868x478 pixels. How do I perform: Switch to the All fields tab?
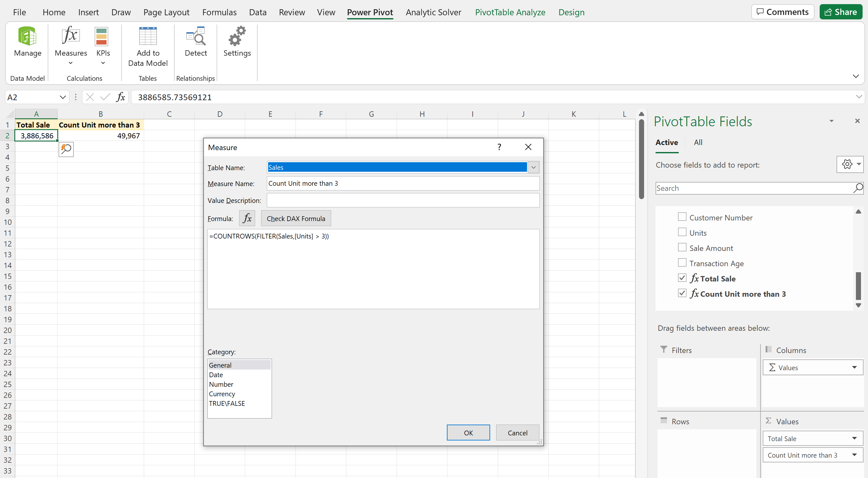[x=698, y=142]
